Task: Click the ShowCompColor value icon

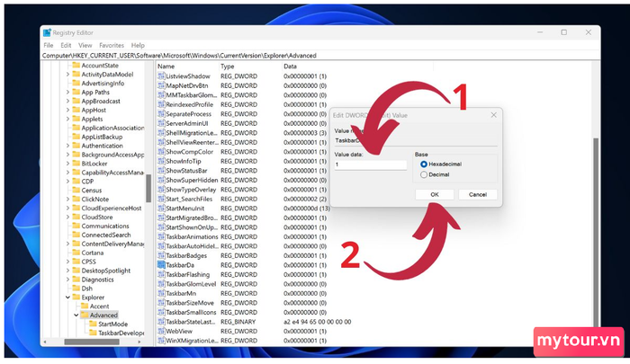Action: [161, 152]
